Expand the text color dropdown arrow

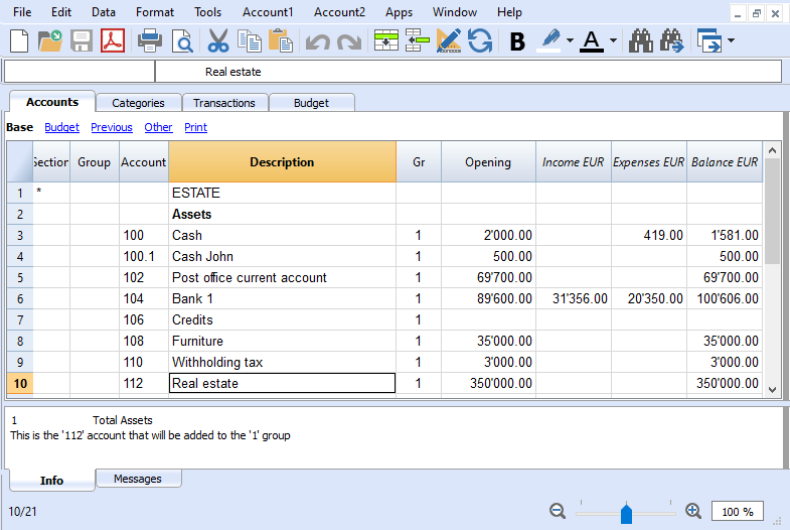click(x=613, y=40)
